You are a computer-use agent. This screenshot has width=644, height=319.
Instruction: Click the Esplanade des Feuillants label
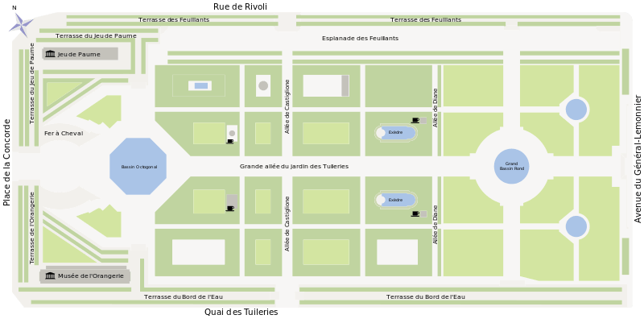pos(360,38)
